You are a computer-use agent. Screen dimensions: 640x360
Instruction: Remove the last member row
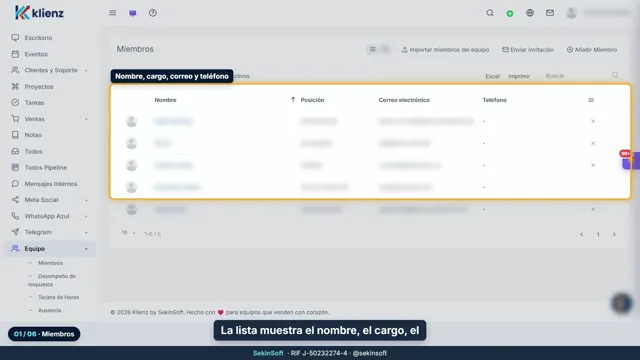click(x=593, y=209)
